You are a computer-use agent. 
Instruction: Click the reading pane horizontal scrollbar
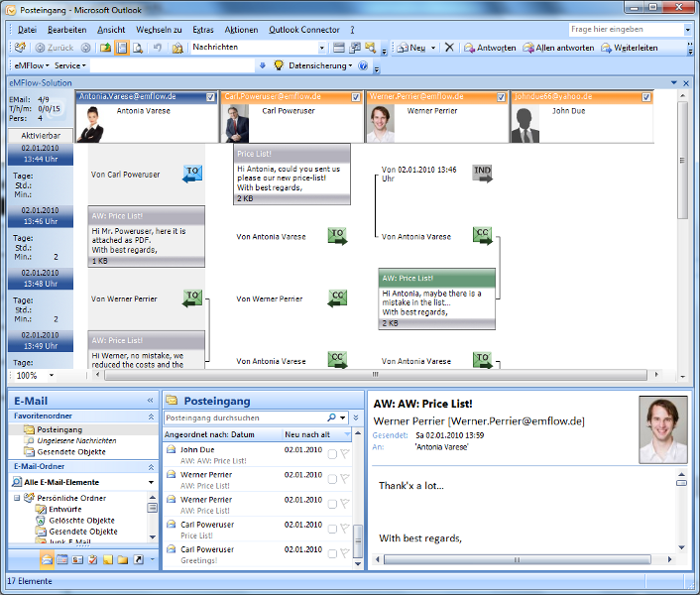[517, 559]
